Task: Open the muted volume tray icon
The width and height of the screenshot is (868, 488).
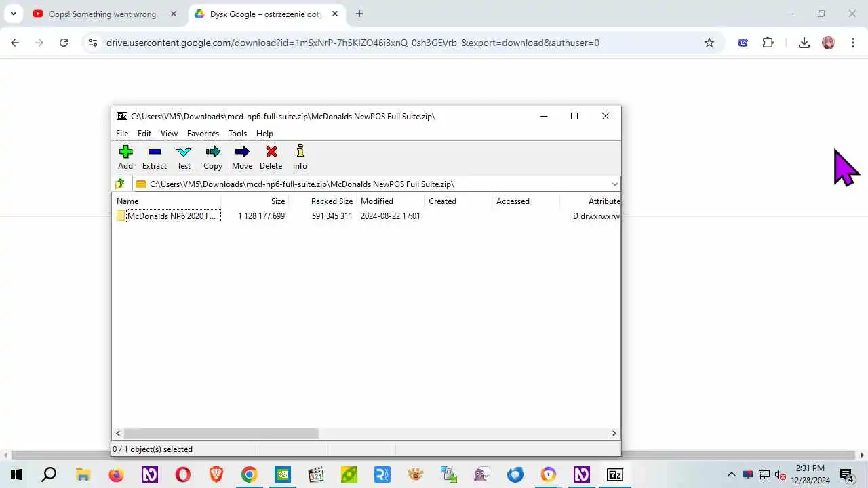Action: point(781,474)
